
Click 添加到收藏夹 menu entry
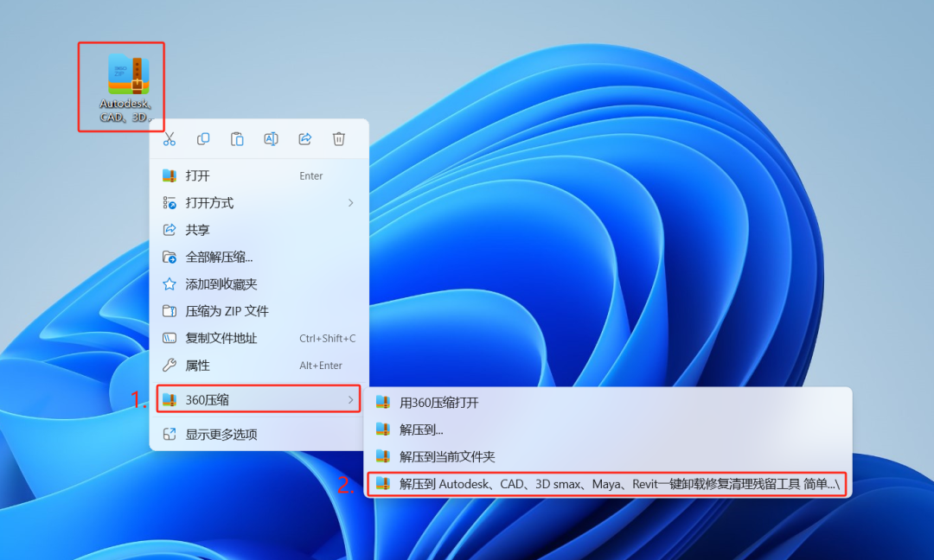point(259,283)
